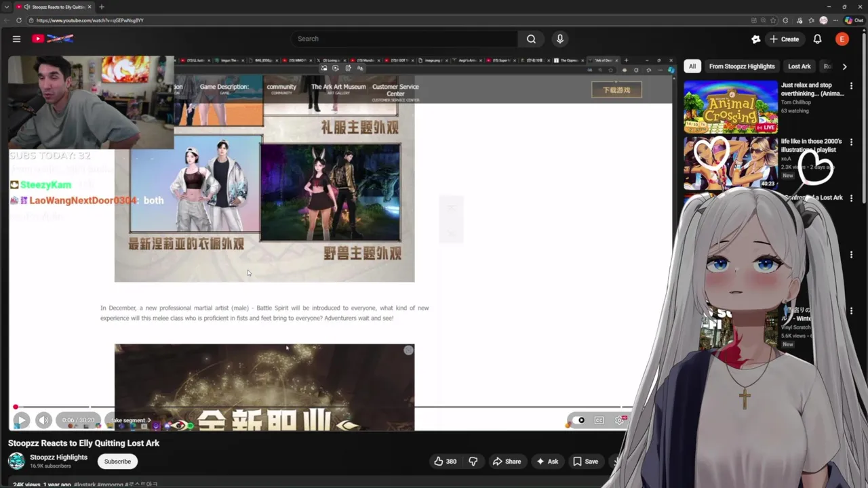Viewport: 868px width, 488px height.
Task: Expand the 'fake segment' chapter chevron
Action: point(149,420)
